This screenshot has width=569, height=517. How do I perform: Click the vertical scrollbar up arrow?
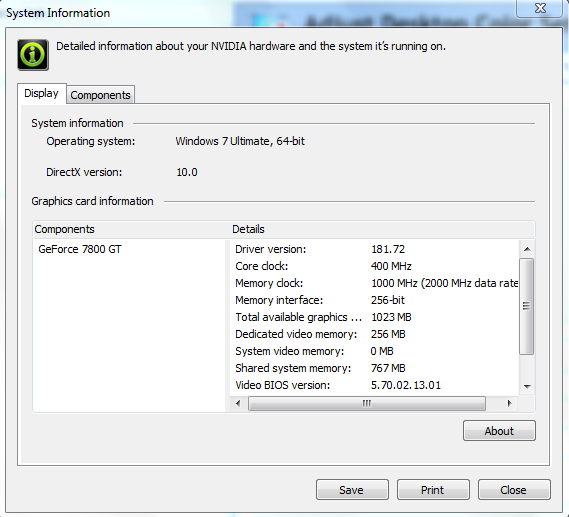click(527, 249)
